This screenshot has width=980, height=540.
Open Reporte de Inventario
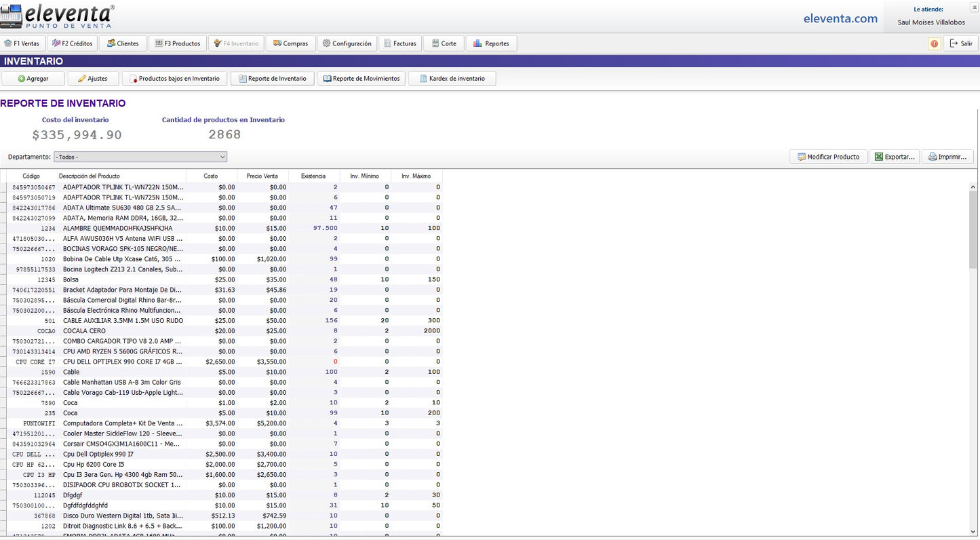(273, 79)
